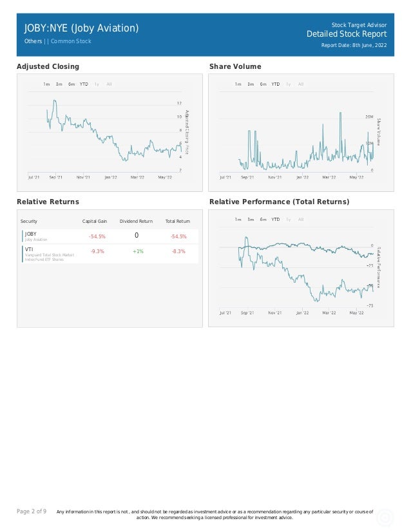This screenshot has height=532, width=411.
Task: Click the Total Return column header
Action: pos(178,221)
